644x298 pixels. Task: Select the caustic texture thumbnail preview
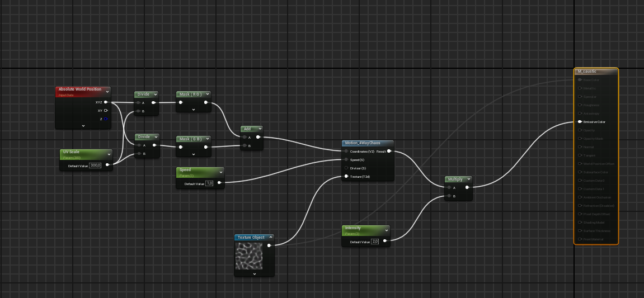(x=249, y=256)
